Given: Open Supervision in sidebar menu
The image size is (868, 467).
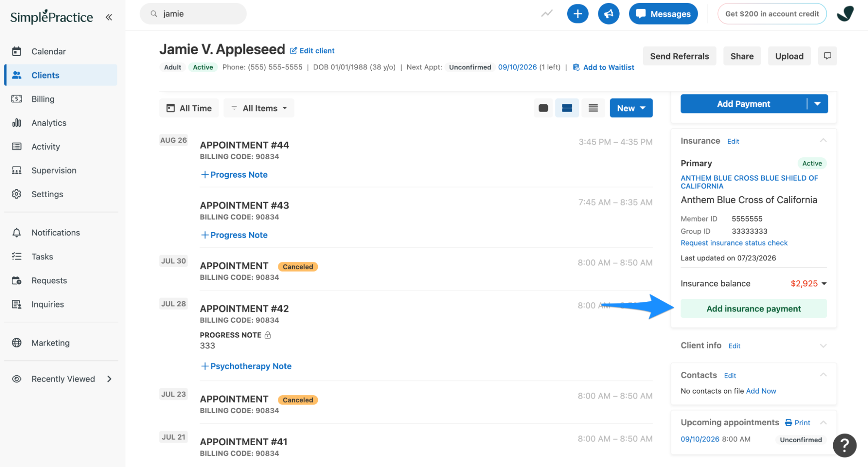Looking at the screenshot, I should 54,170.
